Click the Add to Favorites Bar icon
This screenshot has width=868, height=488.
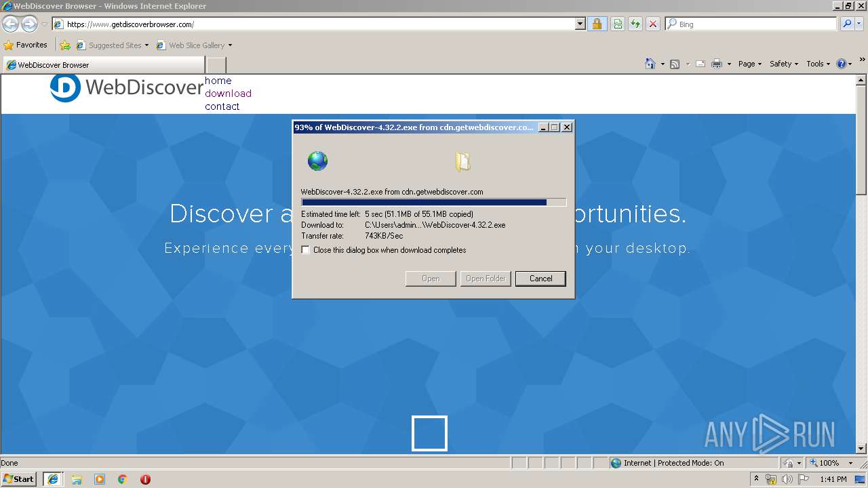coord(65,45)
